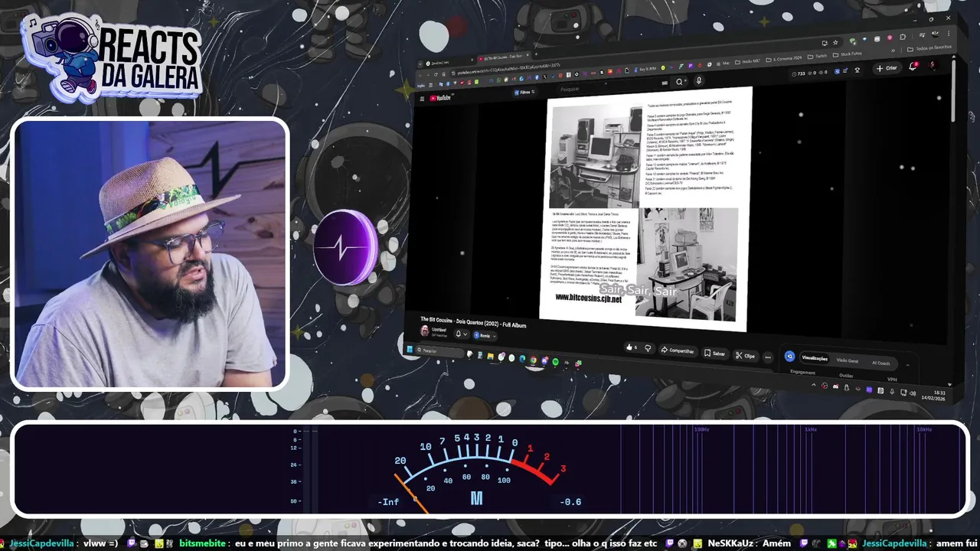Click the channel avatar below the video title
The width and height of the screenshot is (980, 551).
[x=424, y=330]
